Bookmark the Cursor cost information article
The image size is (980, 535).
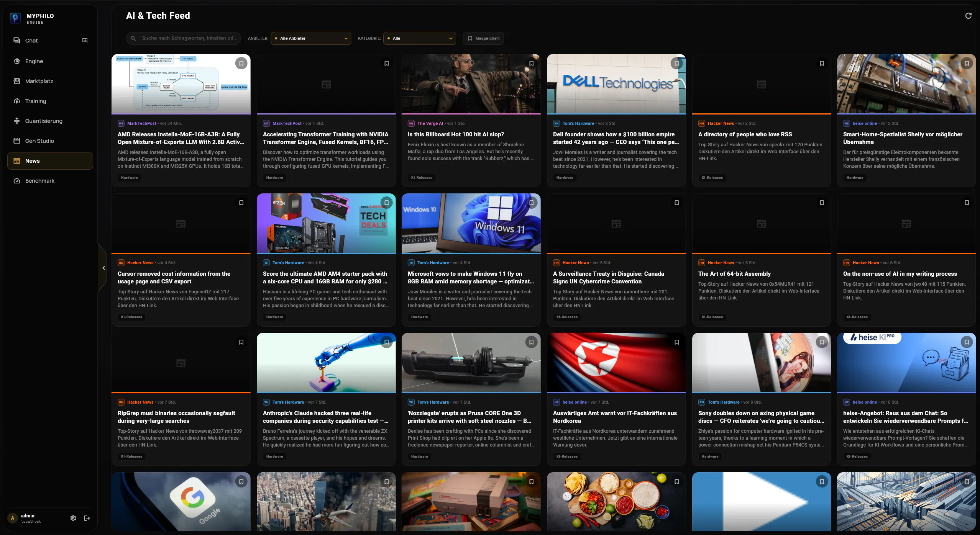pyautogui.click(x=241, y=203)
